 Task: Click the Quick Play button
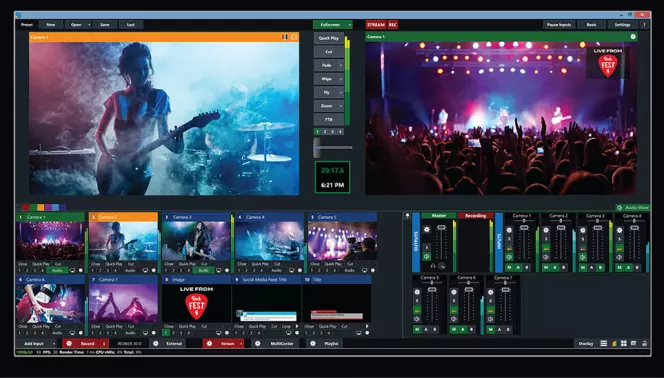click(329, 38)
